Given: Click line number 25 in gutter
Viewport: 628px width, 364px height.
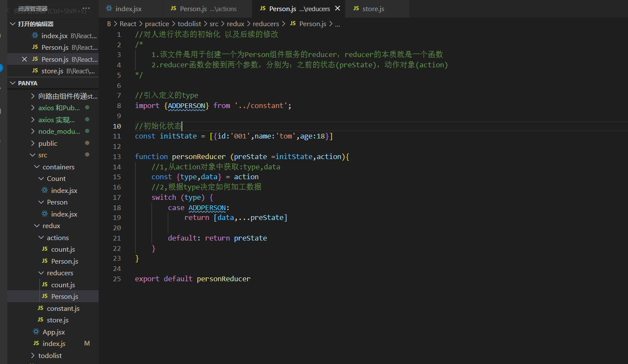Looking at the screenshot, I should [117, 279].
